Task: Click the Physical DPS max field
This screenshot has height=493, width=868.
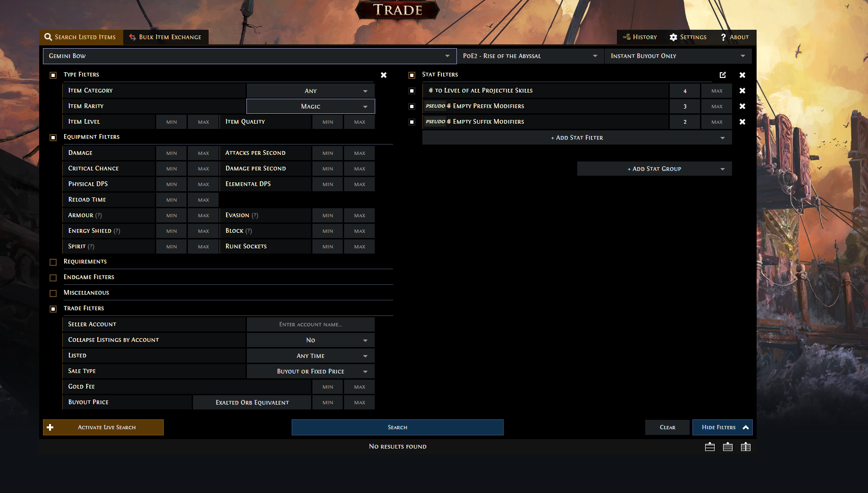Action: pos(203,184)
